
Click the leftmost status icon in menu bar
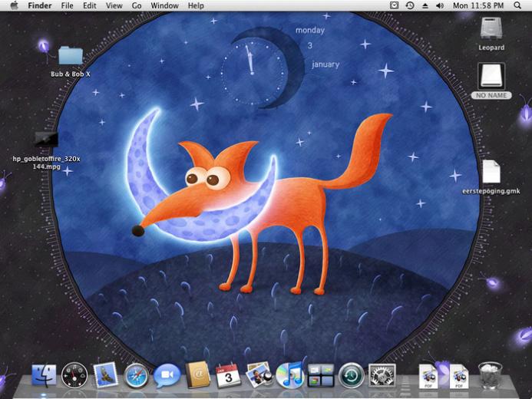pyautogui.click(x=394, y=5)
